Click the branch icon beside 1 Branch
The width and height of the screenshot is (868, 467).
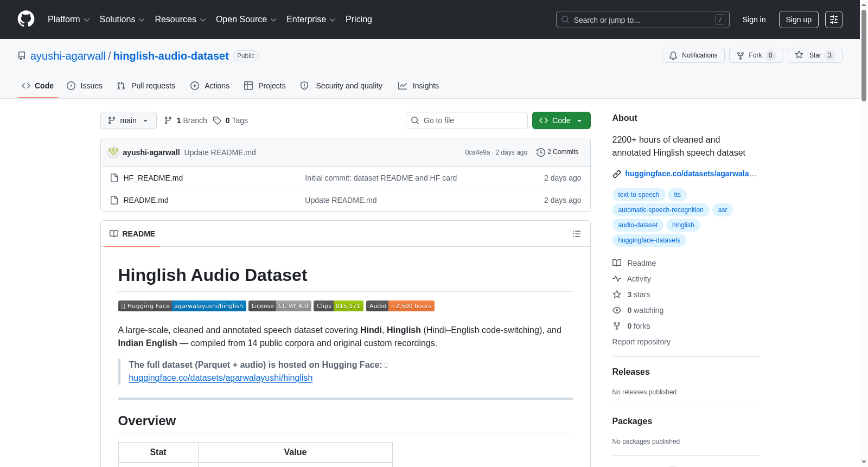(x=168, y=120)
